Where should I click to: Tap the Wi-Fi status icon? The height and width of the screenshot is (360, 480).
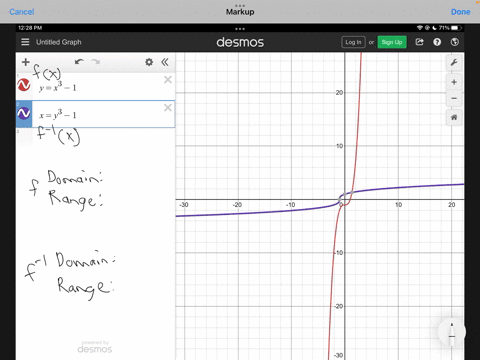[x=420, y=28]
